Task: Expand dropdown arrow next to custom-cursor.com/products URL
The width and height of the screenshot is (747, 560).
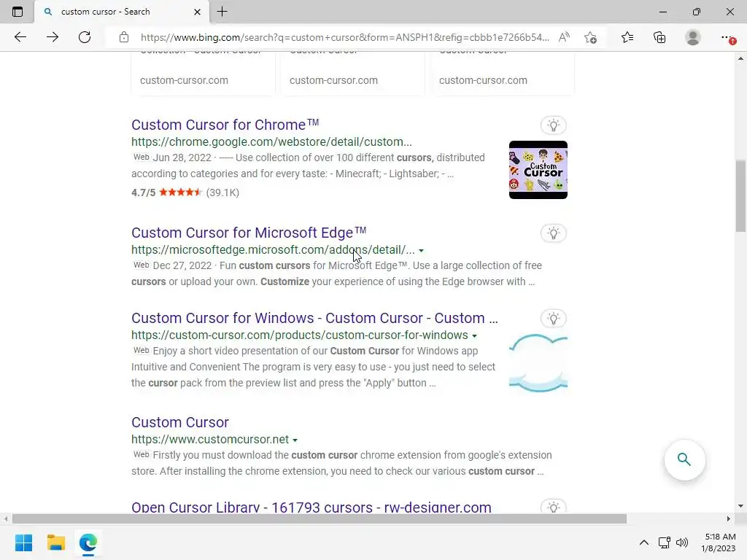Action: coord(474,335)
